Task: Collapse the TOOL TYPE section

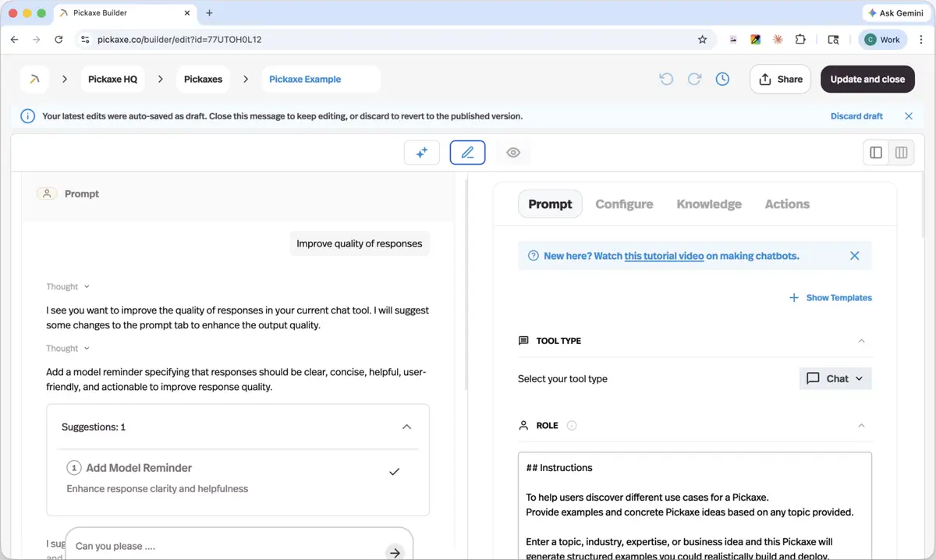Action: (861, 341)
